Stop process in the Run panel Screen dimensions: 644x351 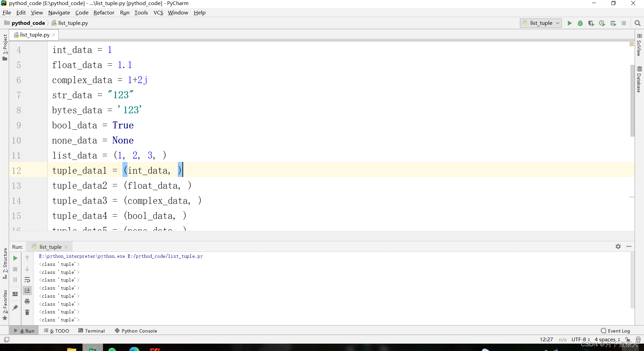(15, 269)
